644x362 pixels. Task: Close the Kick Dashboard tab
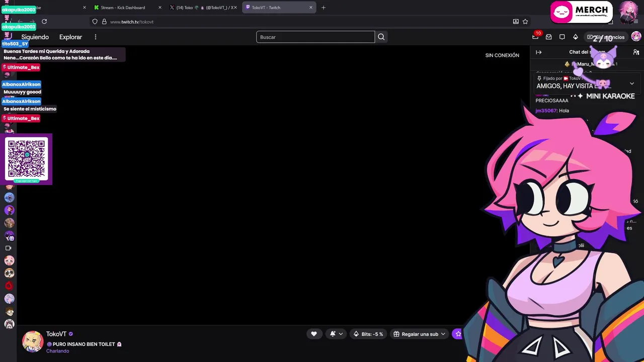(x=160, y=8)
